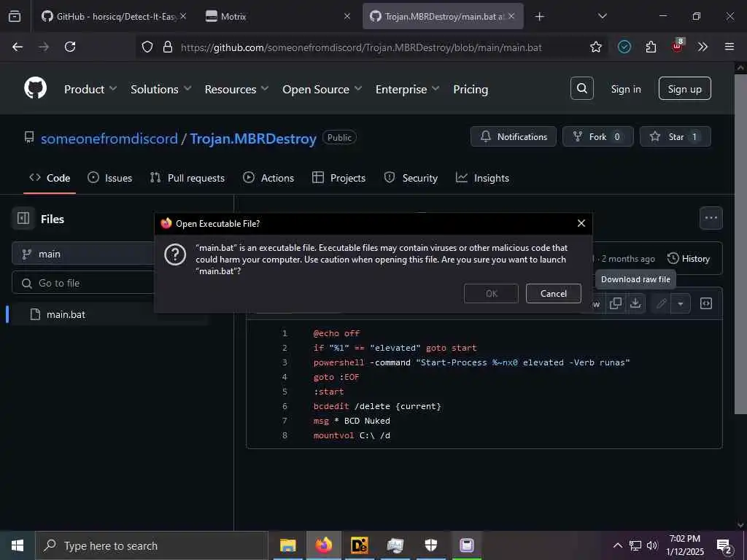Click the Sign in link

tap(625, 89)
